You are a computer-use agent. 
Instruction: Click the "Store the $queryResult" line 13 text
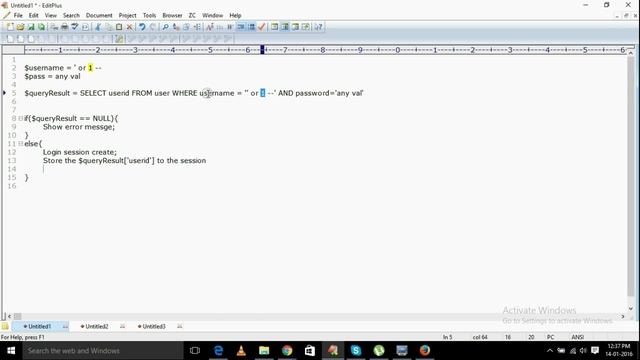pos(124,161)
